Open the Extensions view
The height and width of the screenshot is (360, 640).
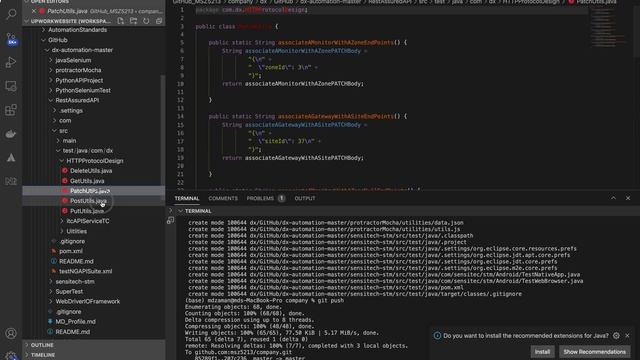tap(11, 110)
